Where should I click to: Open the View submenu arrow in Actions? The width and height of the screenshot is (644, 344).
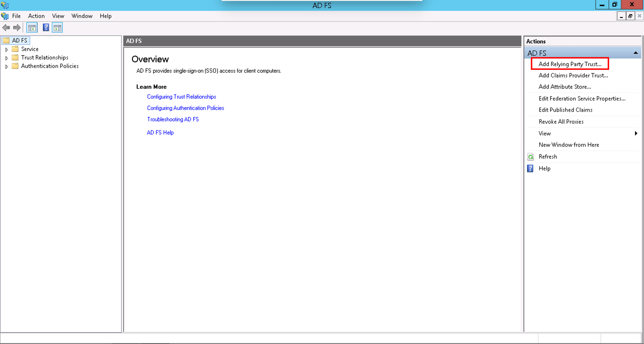point(636,133)
